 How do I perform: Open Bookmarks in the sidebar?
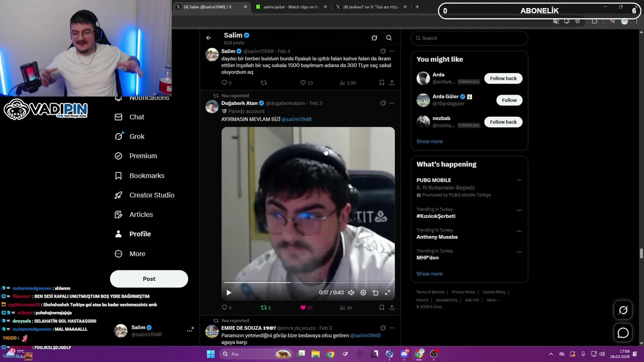pos(139,175)
